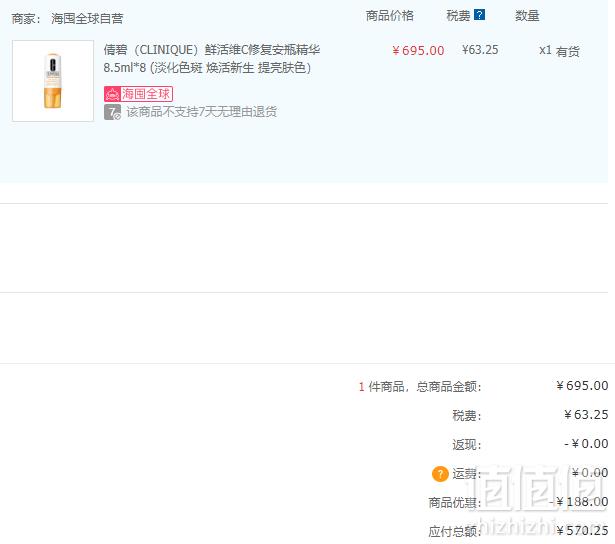Image resolution: width=615 pixels, height=544 pixels.
Task: Click the 1 件商品，总商品金额 label
Action: pyautogui.click(x=420, y=387)
